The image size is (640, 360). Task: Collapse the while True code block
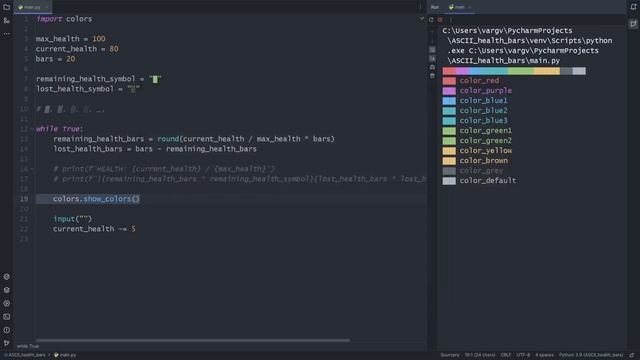pos(32,129)
